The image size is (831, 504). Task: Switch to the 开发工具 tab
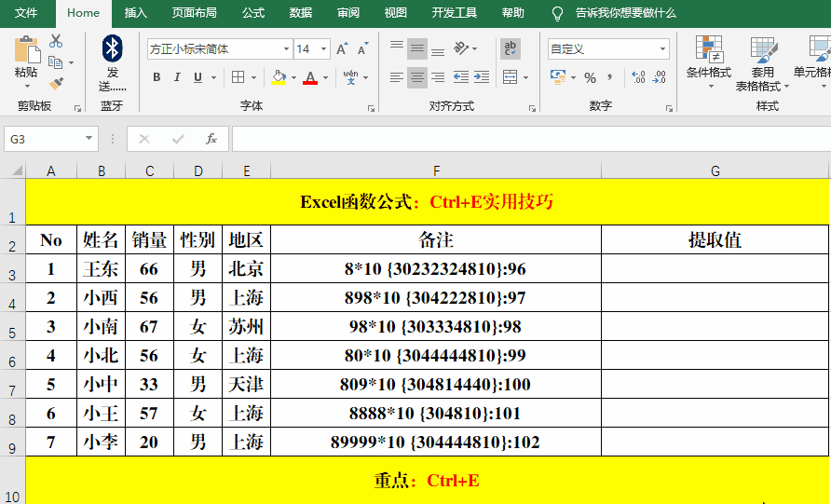pyautogui.click(x=455, y=13)
